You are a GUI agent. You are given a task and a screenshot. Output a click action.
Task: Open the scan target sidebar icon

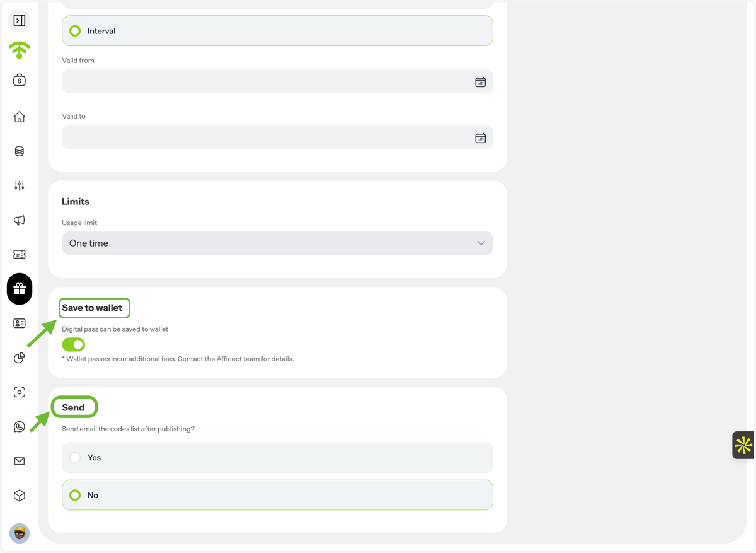click(20, 392)
